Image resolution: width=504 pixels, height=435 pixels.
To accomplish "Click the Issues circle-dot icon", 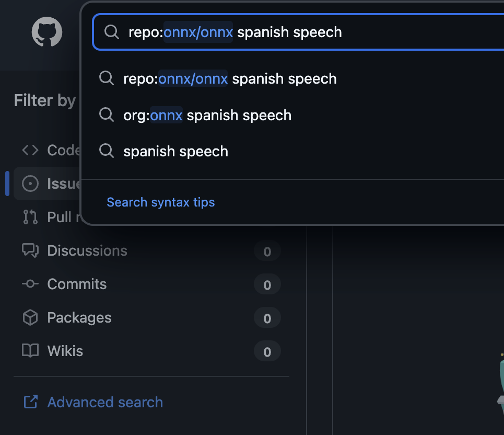I will (x=30, y=184).
